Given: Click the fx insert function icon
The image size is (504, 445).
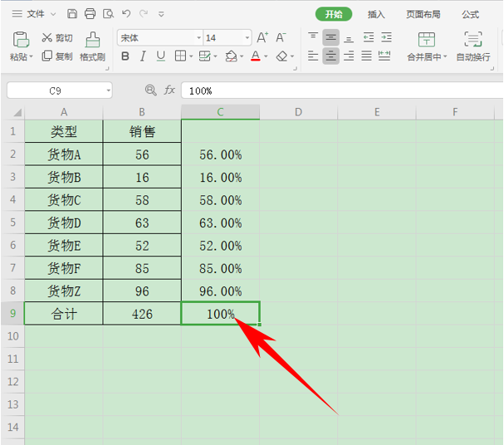Looking at the screenshot, I should click(169, 90).
